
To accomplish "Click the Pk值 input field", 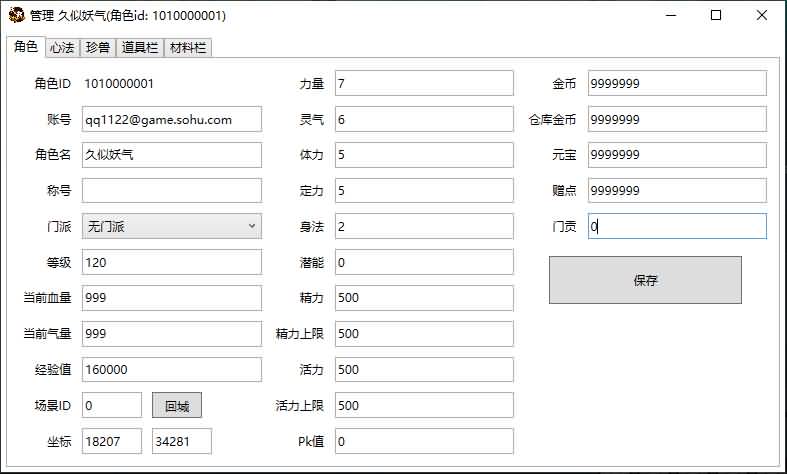I will tap(424, 441).
